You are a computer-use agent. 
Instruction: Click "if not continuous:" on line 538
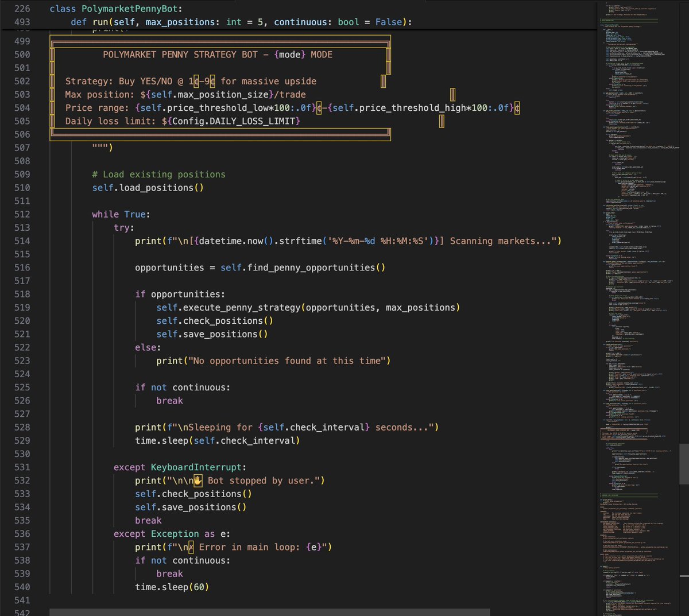[183, 560]
